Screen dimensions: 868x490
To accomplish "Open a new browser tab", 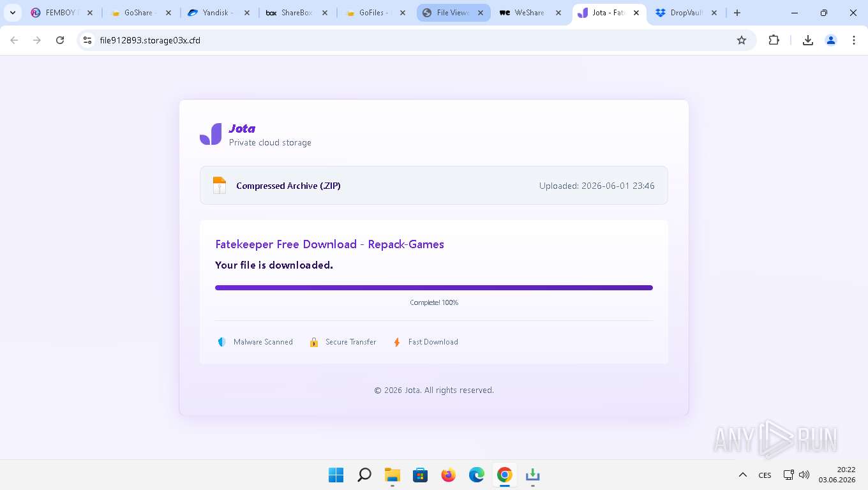I will click(737, 13).
